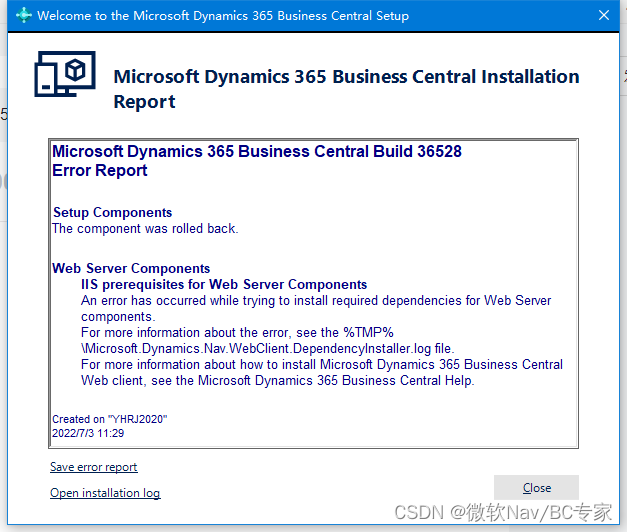Image resolution: width=627 pixels, height=532 pixels.
Task: Click Open installation log link
Action: 105,493
